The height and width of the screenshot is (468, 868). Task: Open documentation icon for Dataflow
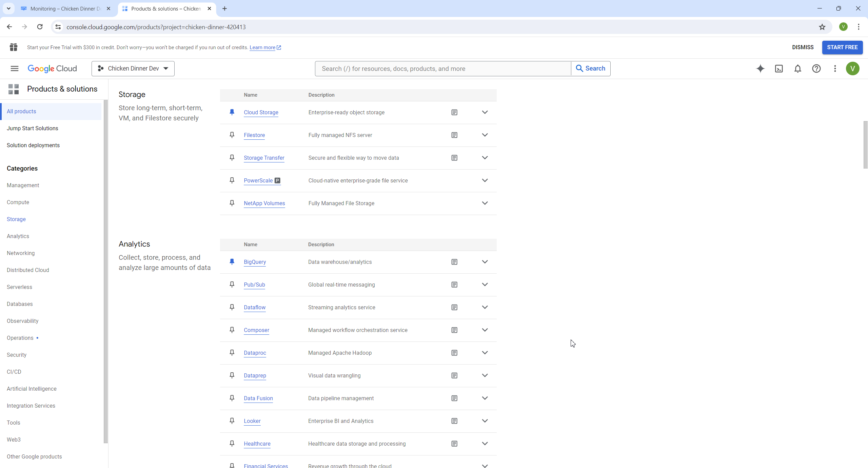point(454,307)
